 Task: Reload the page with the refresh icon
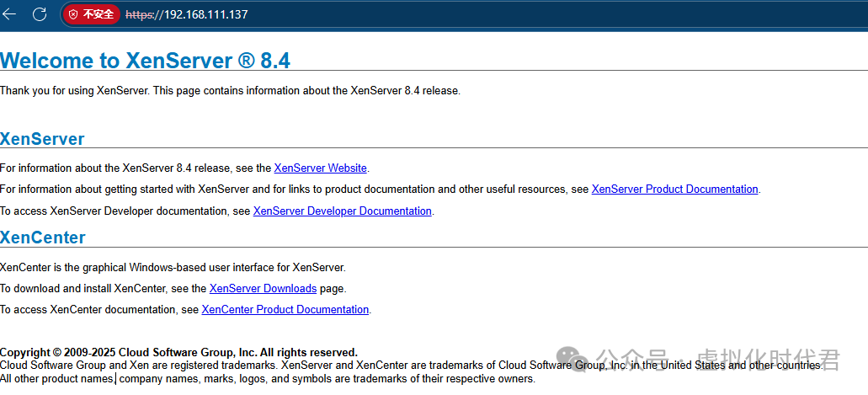pyautogui.click(x=40, y=14)
